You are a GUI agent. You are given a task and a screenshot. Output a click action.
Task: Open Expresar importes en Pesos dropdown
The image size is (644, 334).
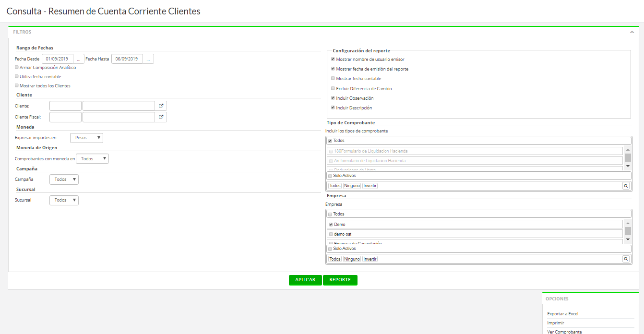point(86,138)
